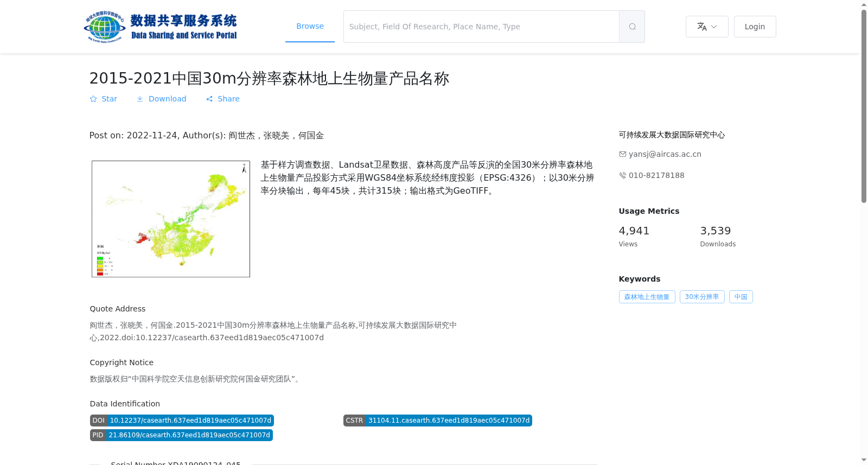Screen dimensions: 868x465
Task: Open the China forest biomass map thumbnail
Action: [171, 219]
